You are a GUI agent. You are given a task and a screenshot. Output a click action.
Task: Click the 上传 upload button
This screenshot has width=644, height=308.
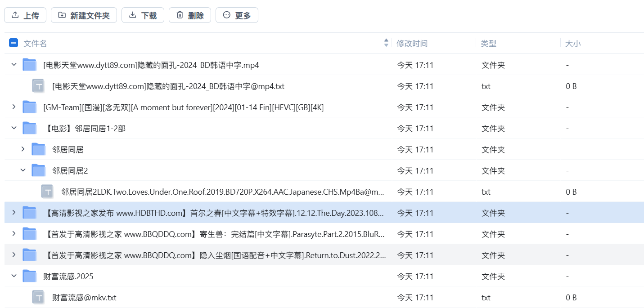point(25,15)
